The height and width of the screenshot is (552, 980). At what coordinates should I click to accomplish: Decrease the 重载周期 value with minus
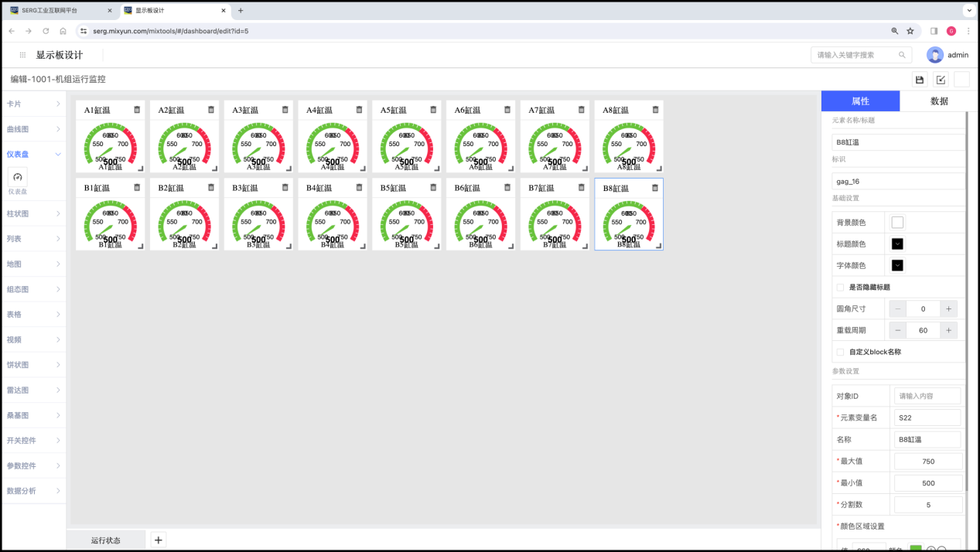pos(898,330)
